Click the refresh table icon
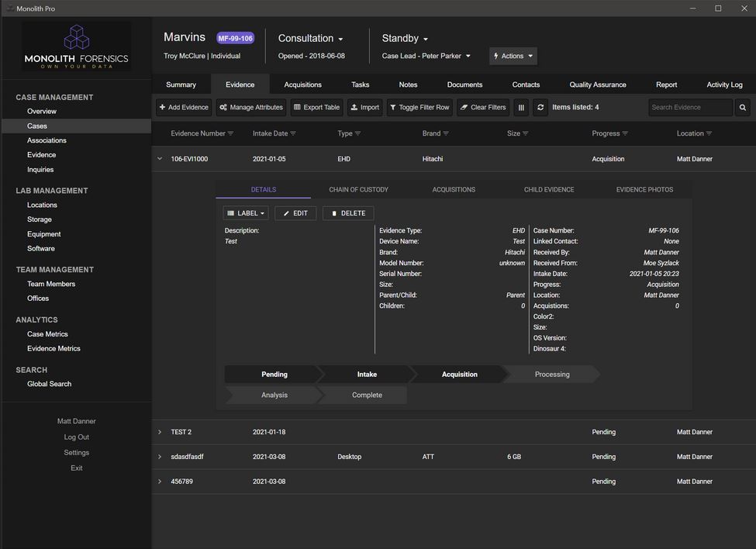Image resolution: width=756 pixels, height=549 pixels. tap(540, 108)
